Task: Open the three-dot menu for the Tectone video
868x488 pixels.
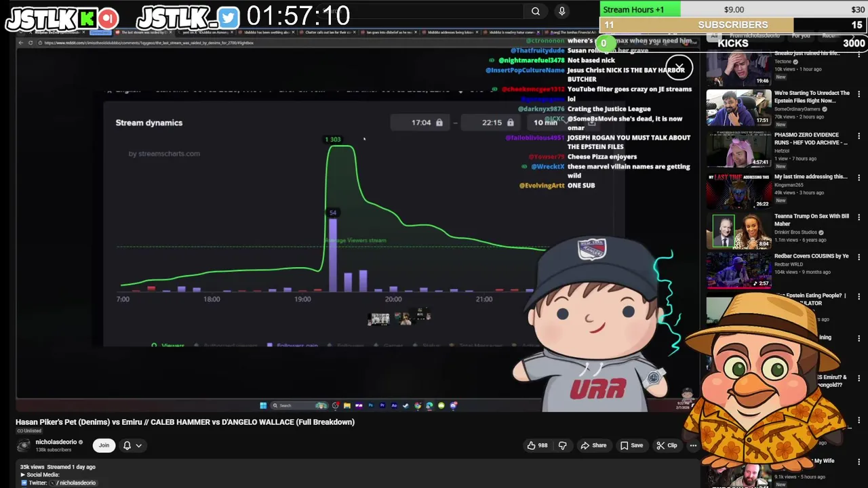Action: [859, 54]
